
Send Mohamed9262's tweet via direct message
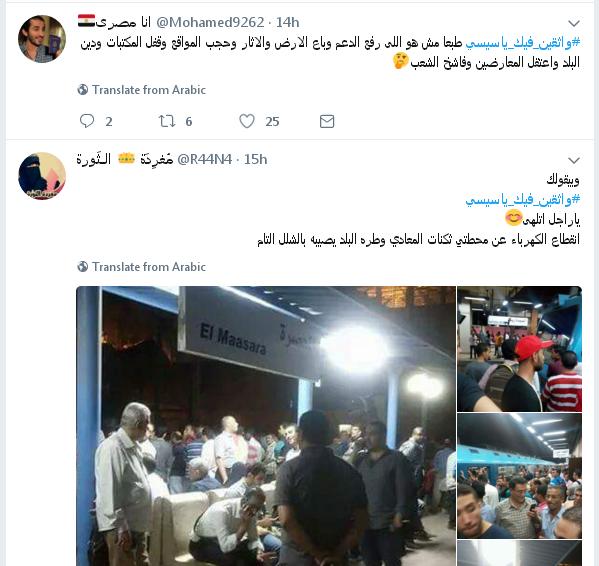(x=327, y=121)
